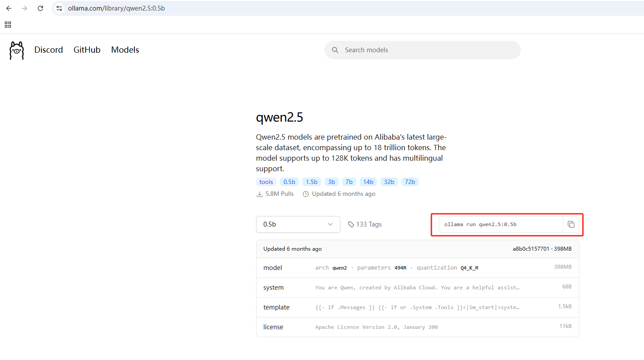This screenshot has width=644, height=360.
Task: Open the template file row
Action: [418, 307]
